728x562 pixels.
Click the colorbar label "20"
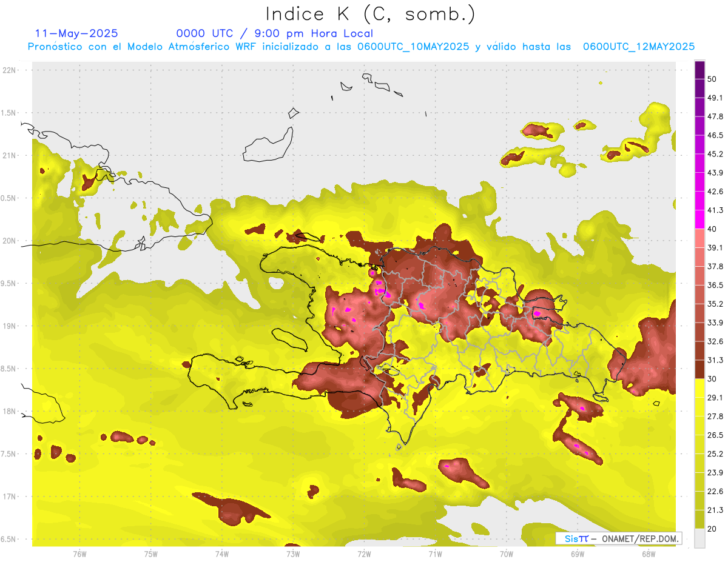tap(712, 529)
